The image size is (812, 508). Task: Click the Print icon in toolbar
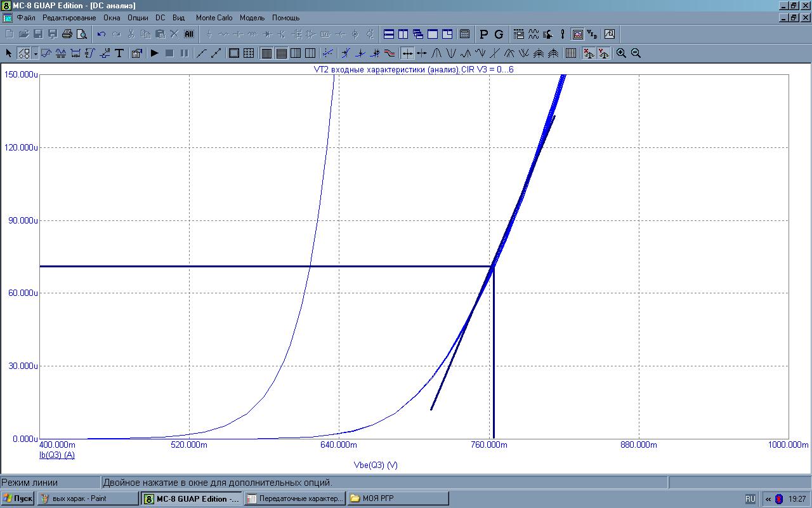(x=67, y=34)
